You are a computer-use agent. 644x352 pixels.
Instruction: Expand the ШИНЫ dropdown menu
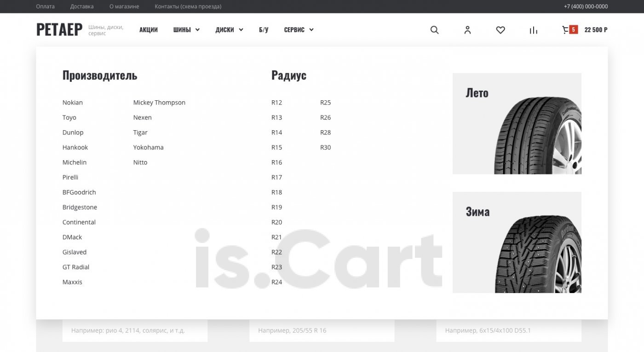[x=186, y=30]
